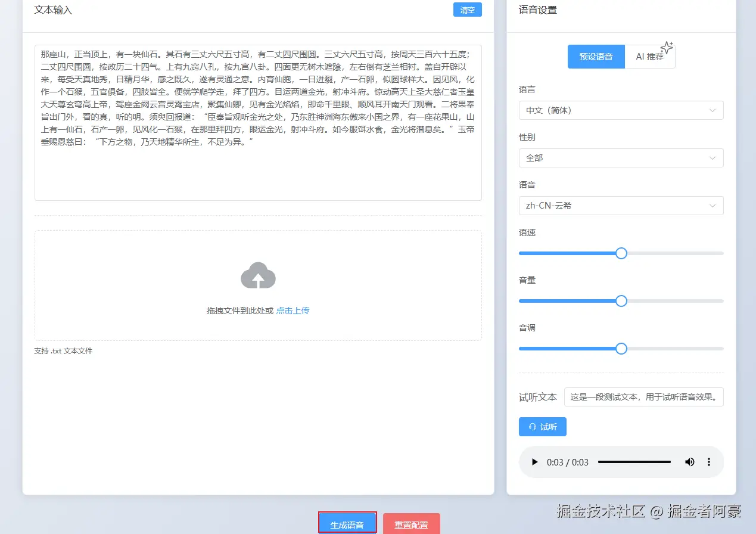Click the 重置配置 button
The width and height of the screenshot is (756, 534).
click(412, 524)
